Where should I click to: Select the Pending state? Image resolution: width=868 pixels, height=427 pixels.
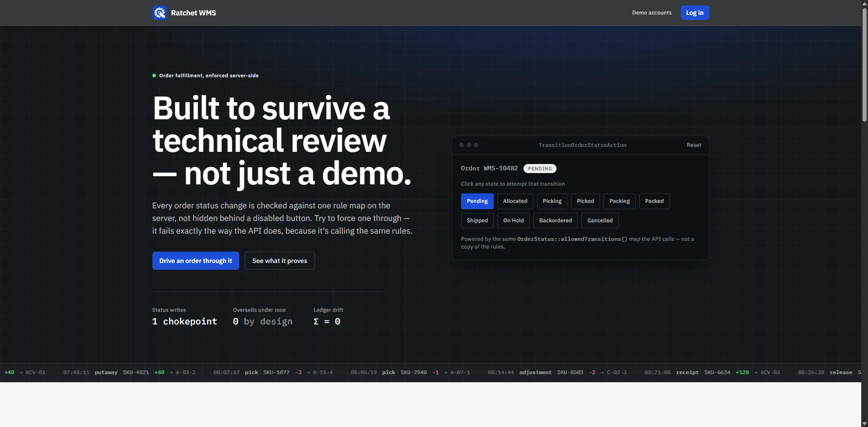[477, 201]
